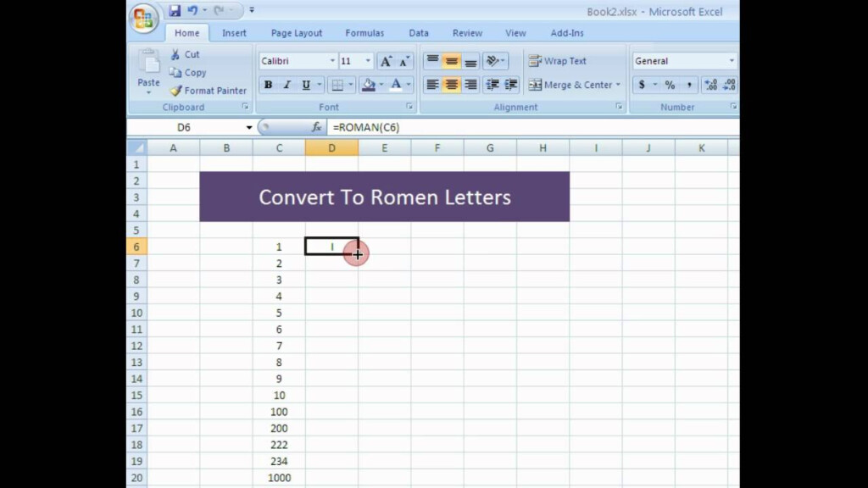Decrease decimal places
This screenshot has width=868, height=488.
[x=730, y=85]
